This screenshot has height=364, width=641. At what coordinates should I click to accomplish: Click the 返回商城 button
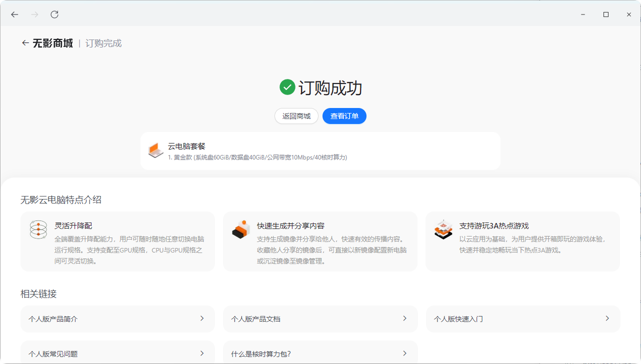click(x=296, y=116)
